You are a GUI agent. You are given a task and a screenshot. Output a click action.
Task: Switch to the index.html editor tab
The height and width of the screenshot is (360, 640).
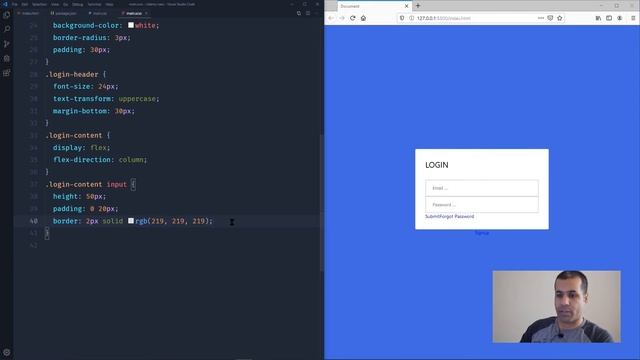(29, 13)
